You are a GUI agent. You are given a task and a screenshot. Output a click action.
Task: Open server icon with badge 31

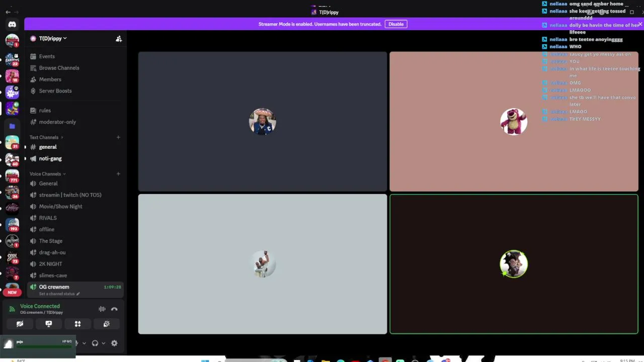[x=12, y=143]
